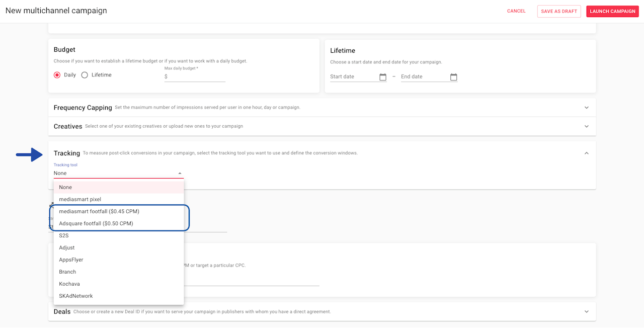Screen dimensions: 644x333
Task: Click Save as Draft button
Action: [559, 11]
